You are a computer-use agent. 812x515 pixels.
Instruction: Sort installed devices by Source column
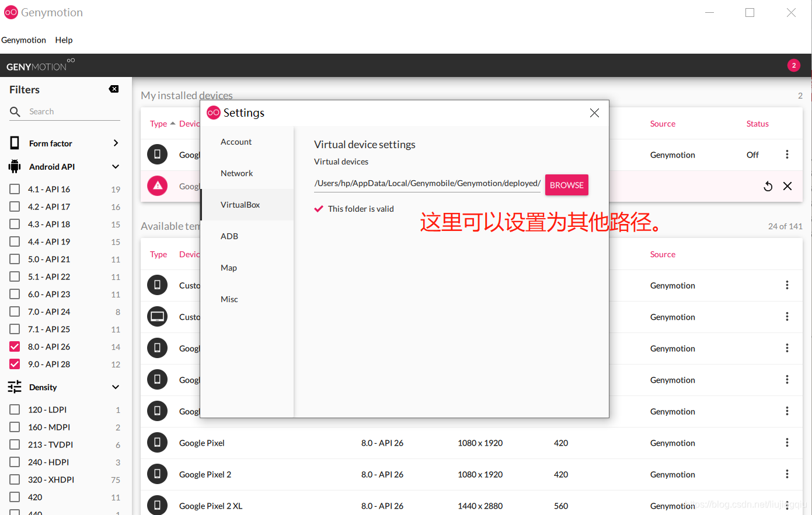pyautogui.click(x=663, y=124)
